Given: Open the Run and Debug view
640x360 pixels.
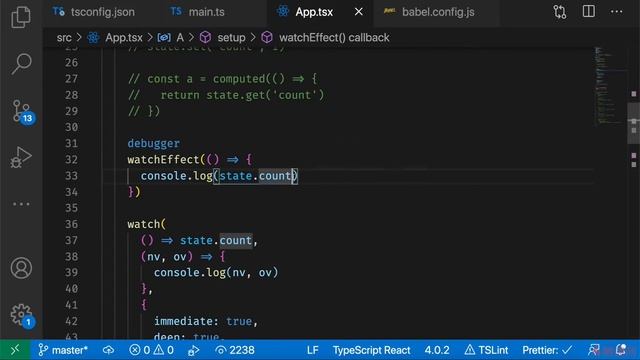Looking at the screenshot, I should click(x=21, y=157).
